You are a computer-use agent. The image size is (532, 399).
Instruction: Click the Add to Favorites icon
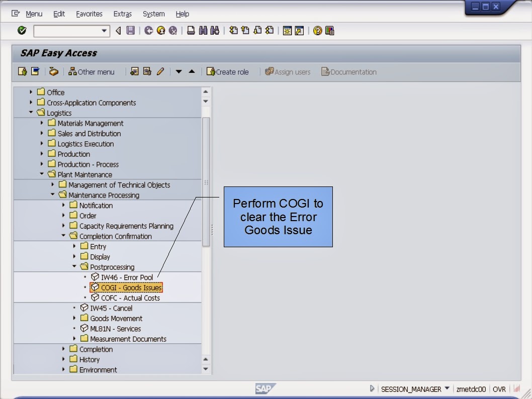pos(134,71)
